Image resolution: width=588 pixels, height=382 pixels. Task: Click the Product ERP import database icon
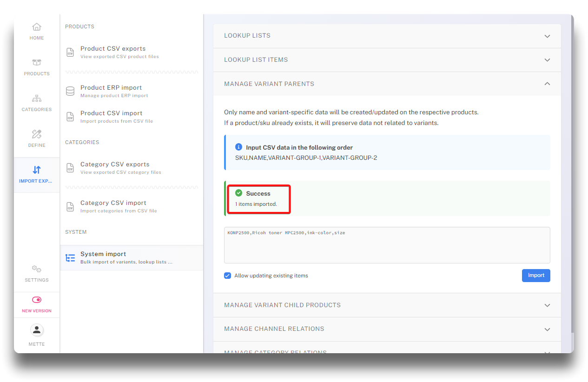click(x=70, y=91)
